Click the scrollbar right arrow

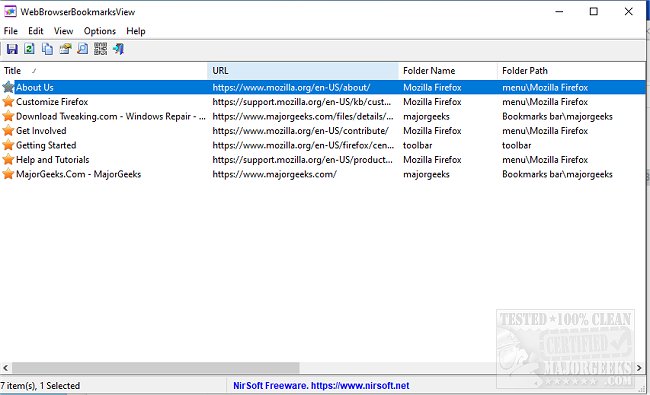pos(639,368)
